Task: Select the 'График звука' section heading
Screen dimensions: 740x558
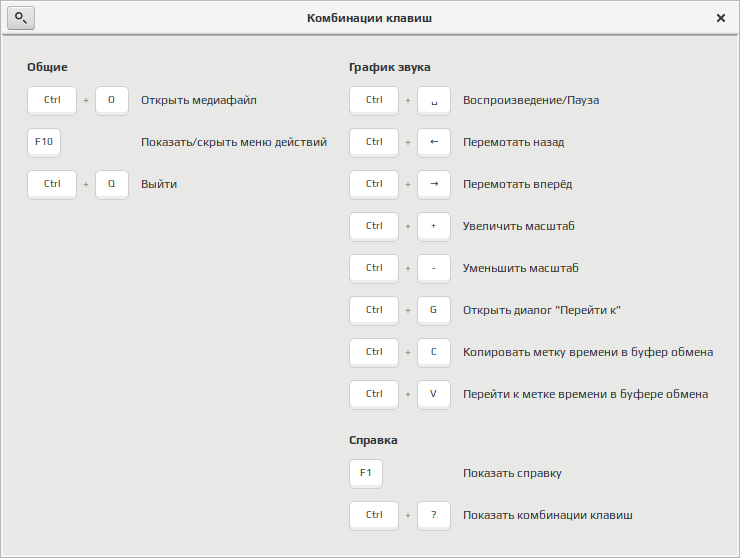Action: pos(389,67)
